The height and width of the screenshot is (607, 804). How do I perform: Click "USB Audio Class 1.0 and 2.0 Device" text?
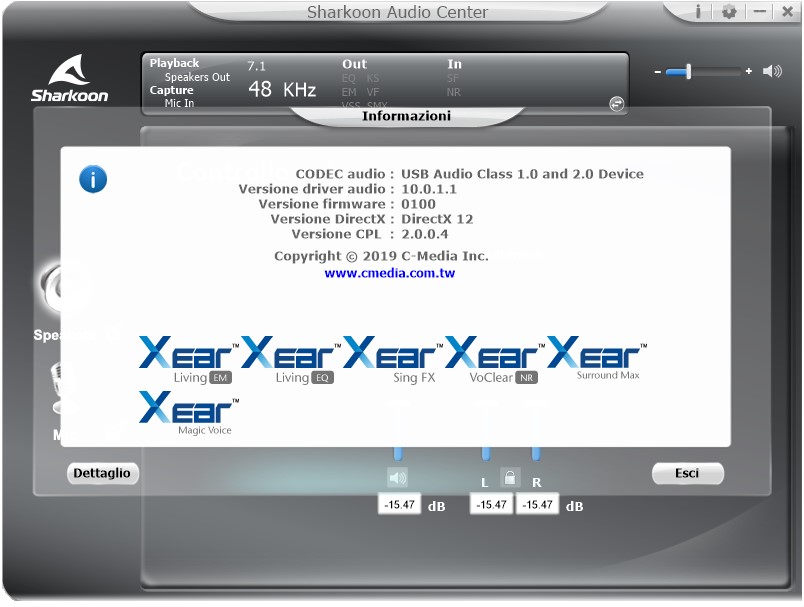point(522,174)
